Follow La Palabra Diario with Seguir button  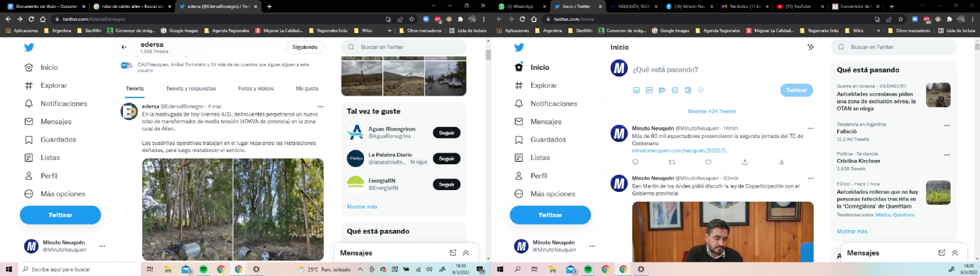[x=447, y=158]
